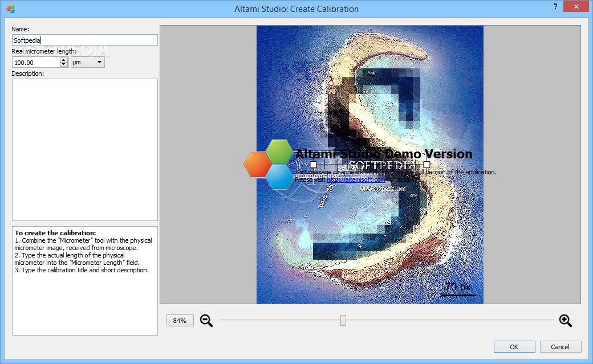Click inside the Description text area
Screen dimensions: 593x364
(x=85, y=150)
